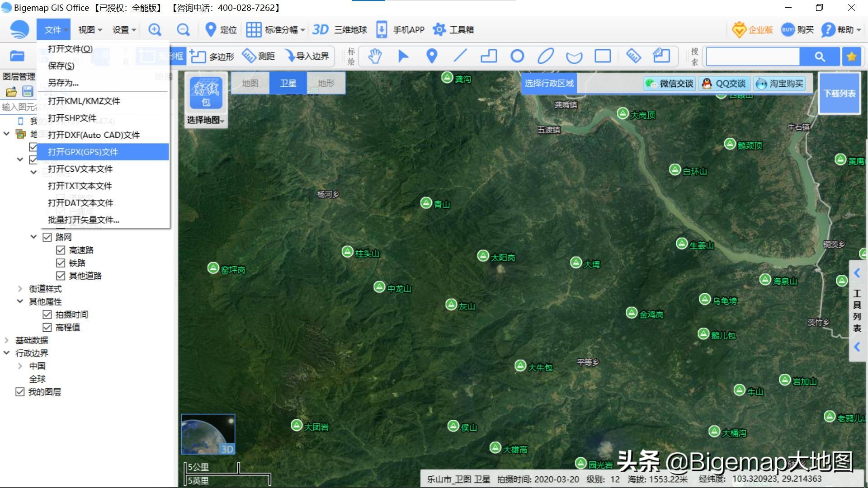868x488 pixels.
Task: Launch the 3D 三维地球 view
Action: pyautogui.click(x=340, y=30)
